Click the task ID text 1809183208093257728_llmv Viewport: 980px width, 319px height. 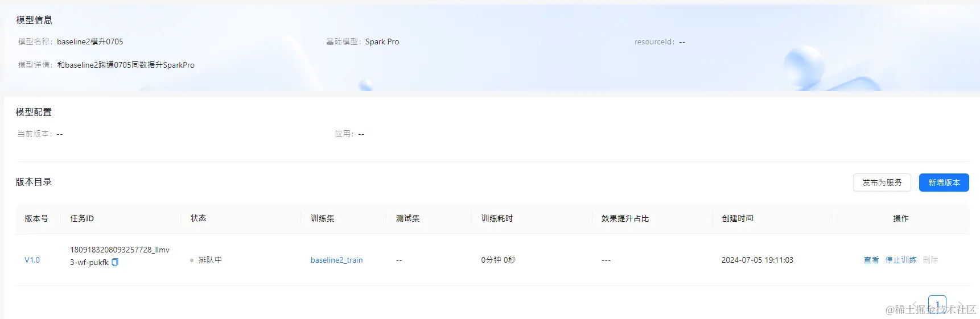pyautogui.click(x=120, y=250)
